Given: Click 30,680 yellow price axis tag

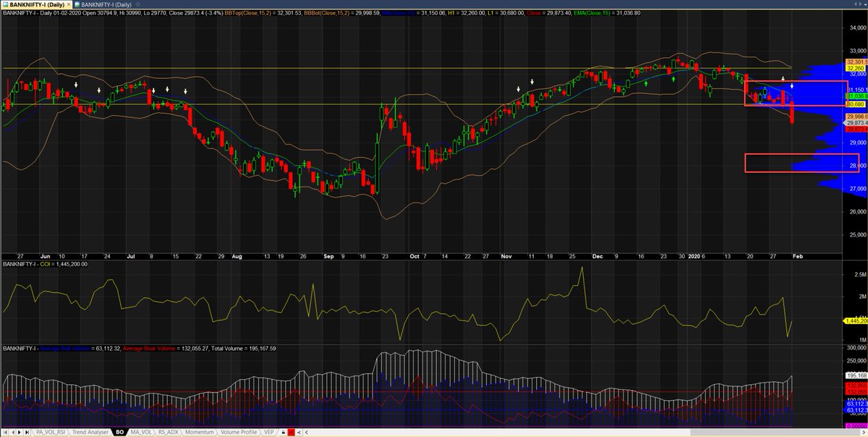Looking at the screenshot, I should point(855,104).
